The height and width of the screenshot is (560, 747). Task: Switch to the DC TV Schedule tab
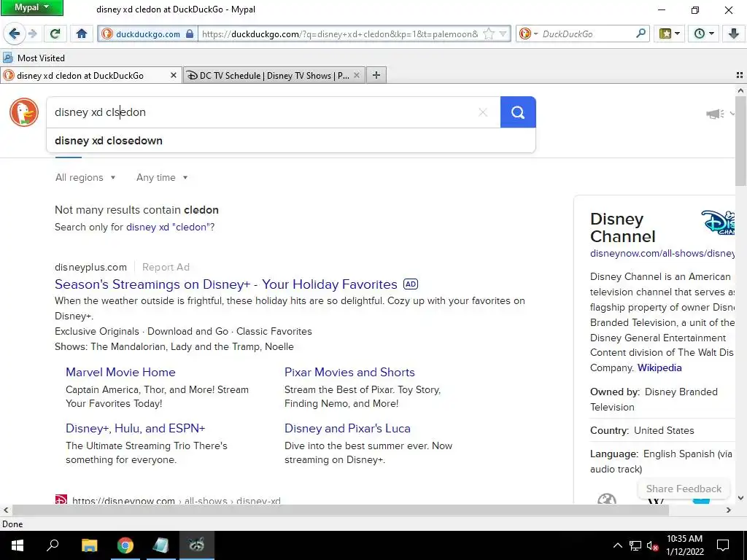tap(274, 75)
